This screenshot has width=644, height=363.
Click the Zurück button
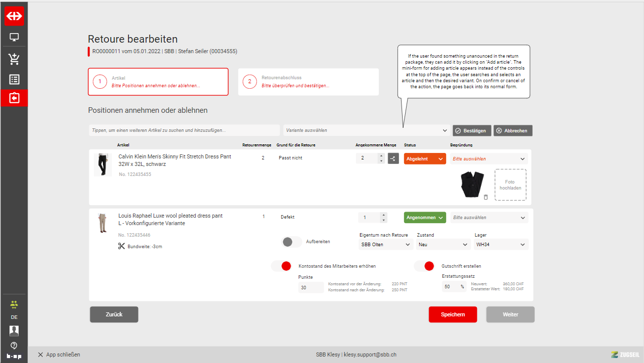[114, 314]
